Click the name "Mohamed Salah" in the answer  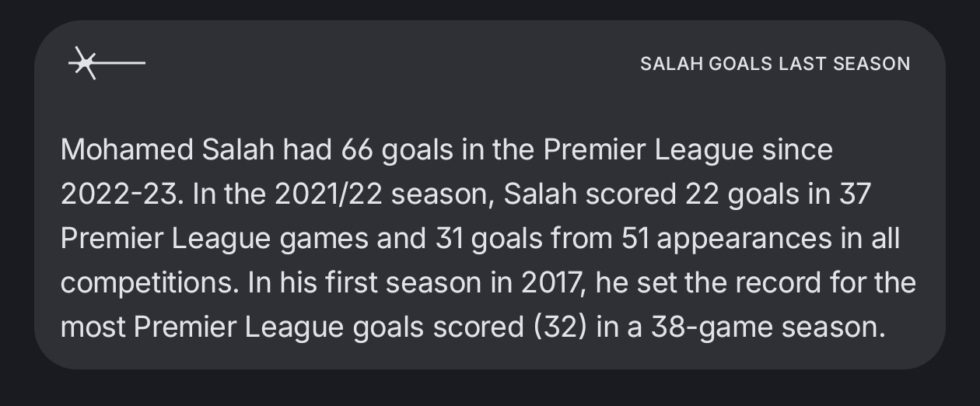(167, 150)
